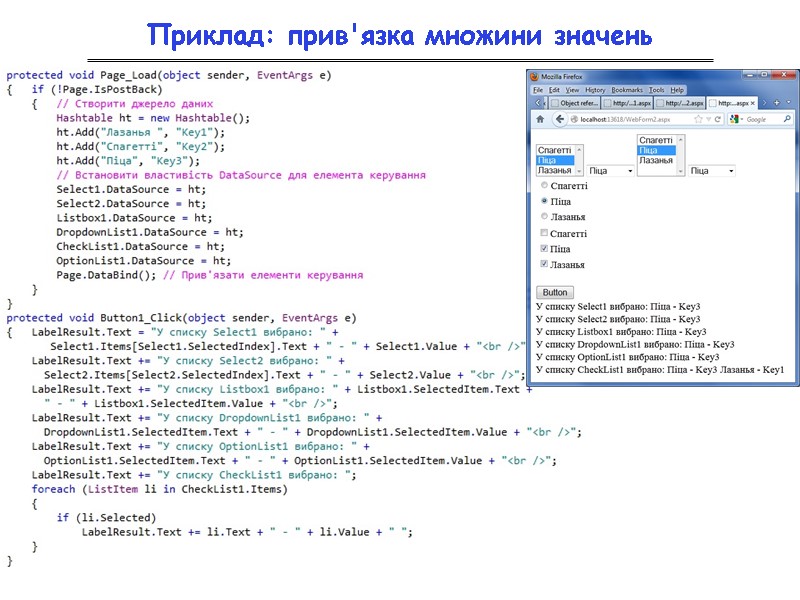
Task: Select Лазанья in the first listbox
Action: pos(555,170)
